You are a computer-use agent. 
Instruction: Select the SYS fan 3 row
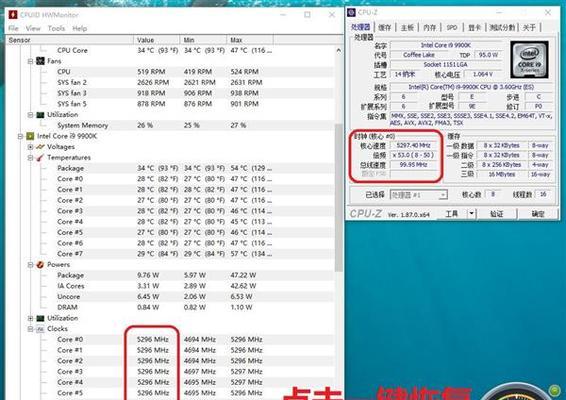pos(170,93)
